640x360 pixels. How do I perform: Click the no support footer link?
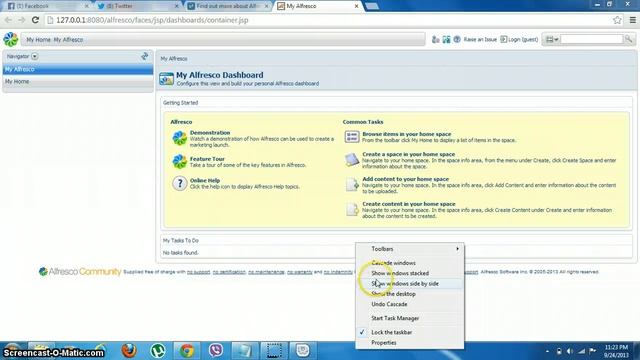[198, 272]
